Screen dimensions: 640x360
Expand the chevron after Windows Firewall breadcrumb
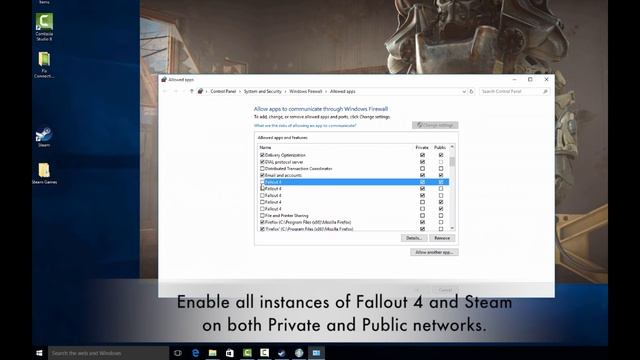point(326,91)
